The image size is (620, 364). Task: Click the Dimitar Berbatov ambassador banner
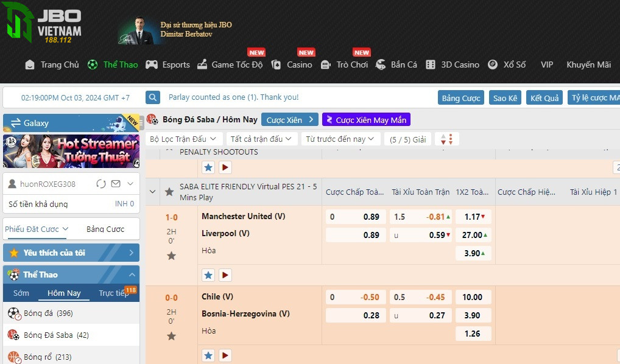[175, 30]
